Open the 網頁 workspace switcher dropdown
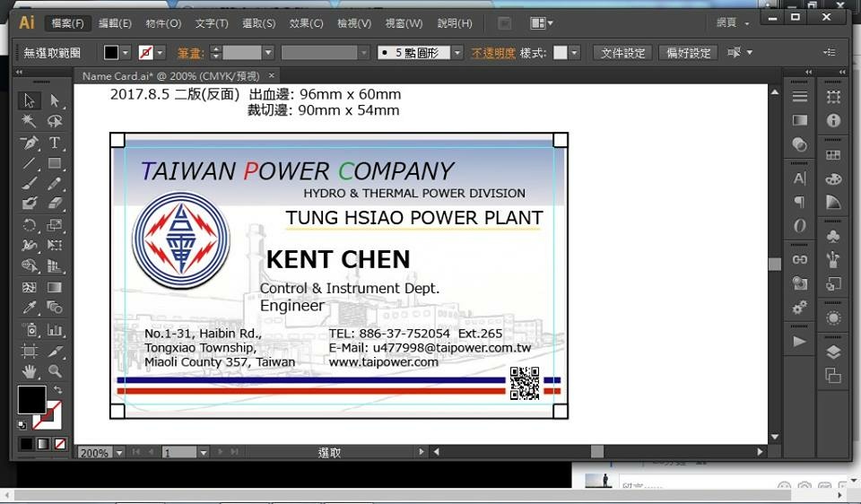This screenshot has height=504, width=861. pyautogui.click(x=733, y=23)
